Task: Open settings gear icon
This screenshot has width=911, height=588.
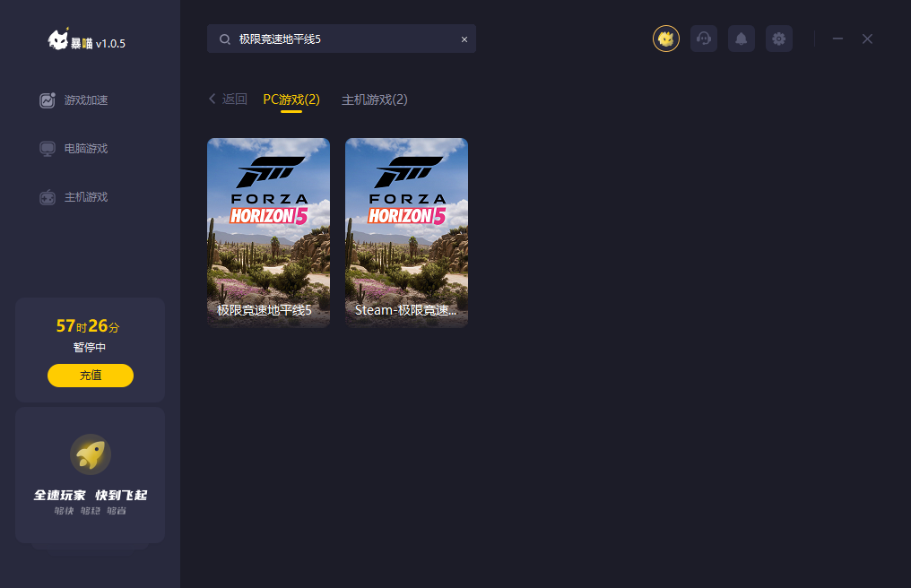Action: [x=779, y=39]
